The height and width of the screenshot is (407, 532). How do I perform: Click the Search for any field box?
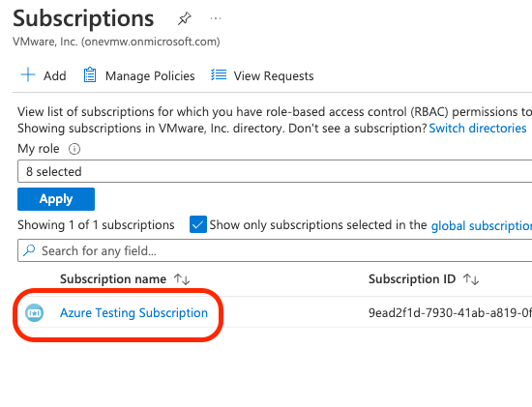pyautogui.click(x=275, y=250)
